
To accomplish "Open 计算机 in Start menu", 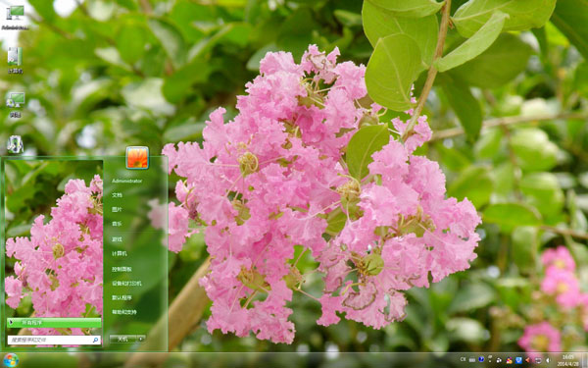I will point(120,254).
